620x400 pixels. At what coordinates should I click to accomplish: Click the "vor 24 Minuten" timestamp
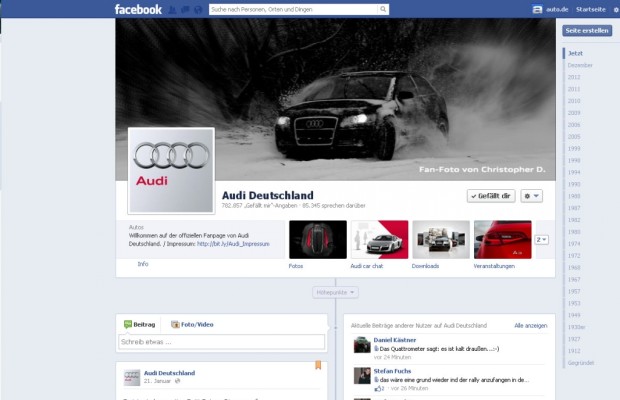[392, 357]
